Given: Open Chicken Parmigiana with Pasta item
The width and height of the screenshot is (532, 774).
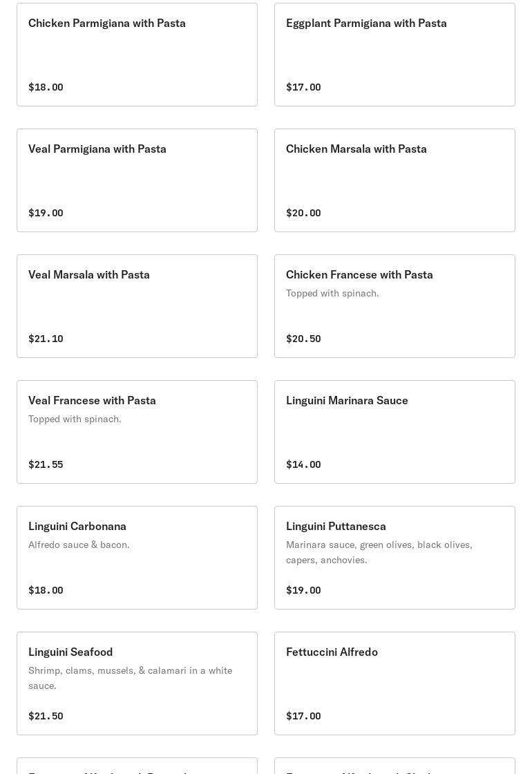Looking at the screenshot, I should click(137, 55).
